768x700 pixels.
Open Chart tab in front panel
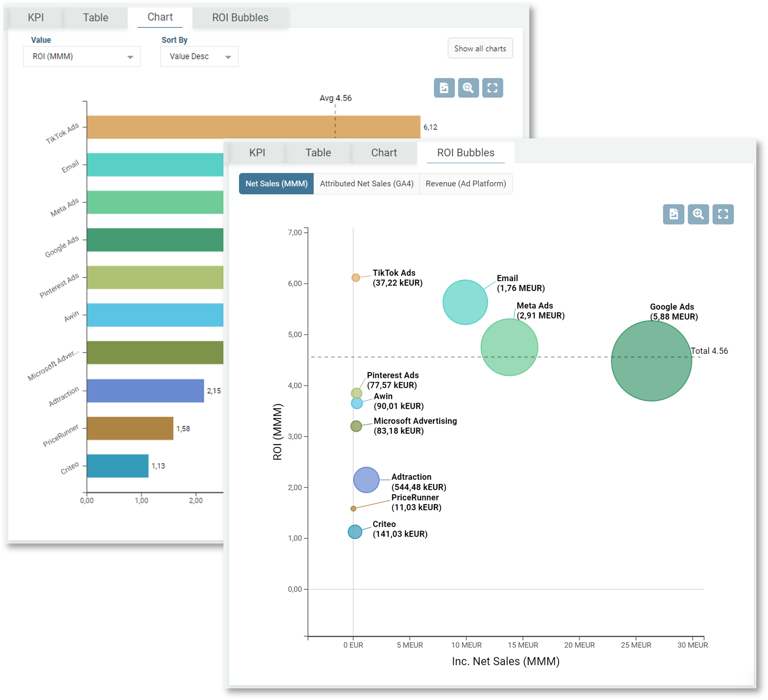tap(384, 153)
